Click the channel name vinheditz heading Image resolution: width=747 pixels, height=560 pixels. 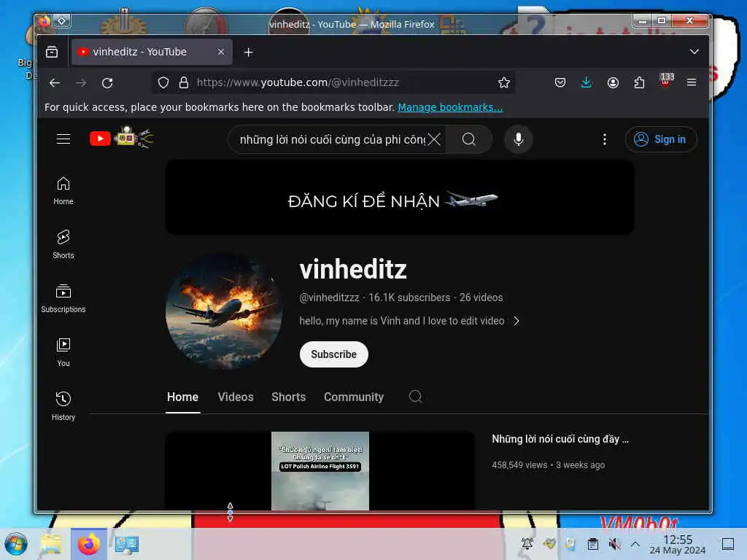pos(353,270)
